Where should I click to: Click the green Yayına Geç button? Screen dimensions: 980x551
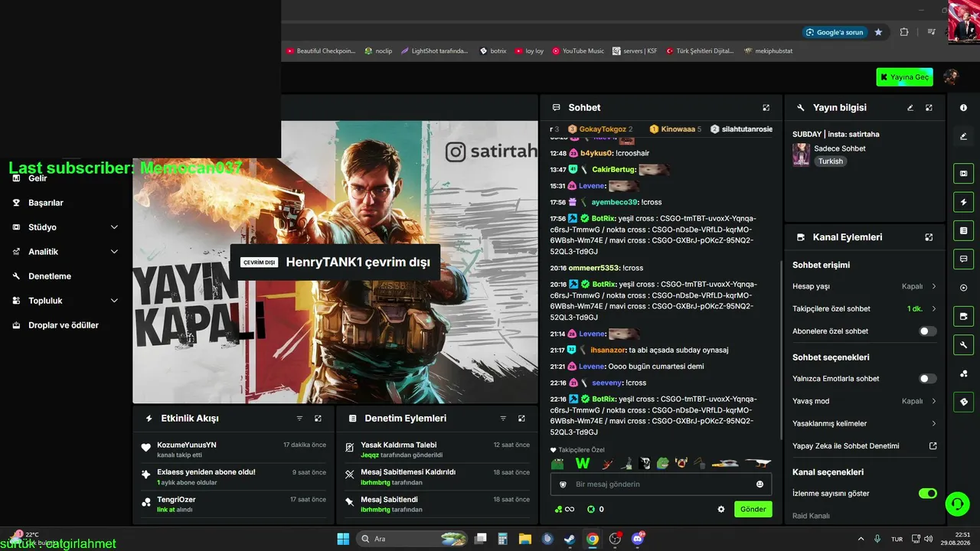(905, 77)
